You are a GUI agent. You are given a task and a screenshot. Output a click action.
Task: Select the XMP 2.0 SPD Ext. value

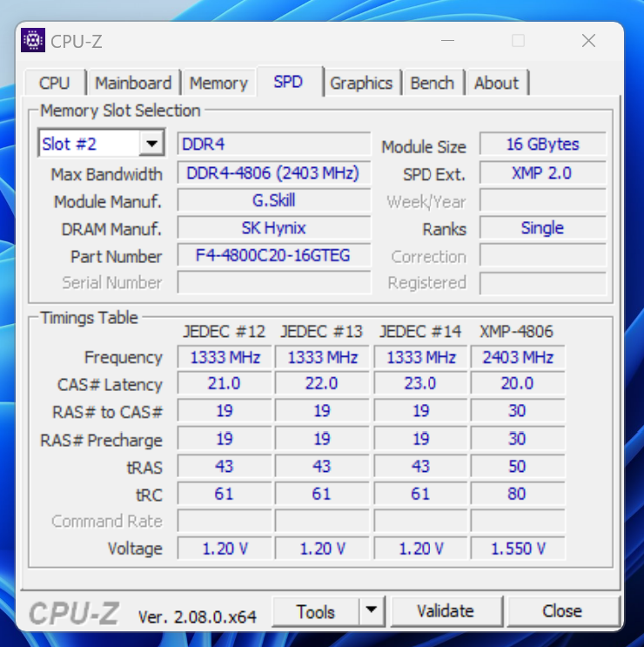tap(542, 172)
